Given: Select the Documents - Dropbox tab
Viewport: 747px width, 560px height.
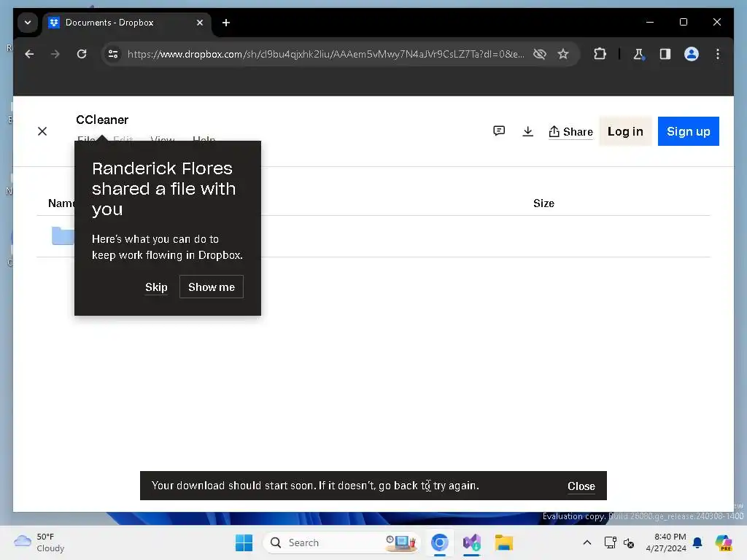Looking at the screenshot, I should tap(126, 23).
